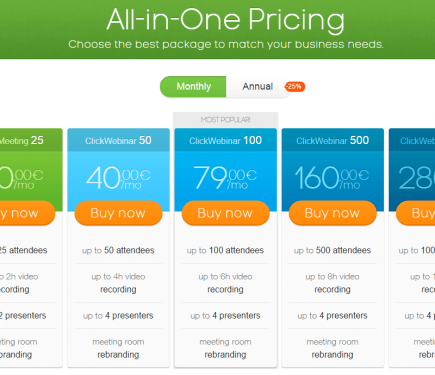Select the ClickWebinar 100 plan header

click(x=225, y=140)
